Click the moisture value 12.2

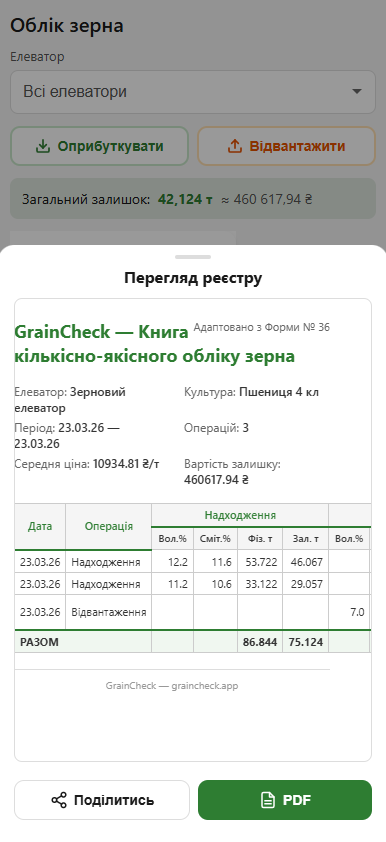[178, 562]
